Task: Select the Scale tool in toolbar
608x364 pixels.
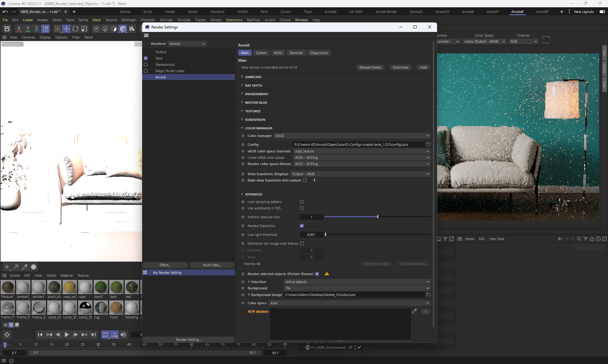Action: [x=84, y=29]
